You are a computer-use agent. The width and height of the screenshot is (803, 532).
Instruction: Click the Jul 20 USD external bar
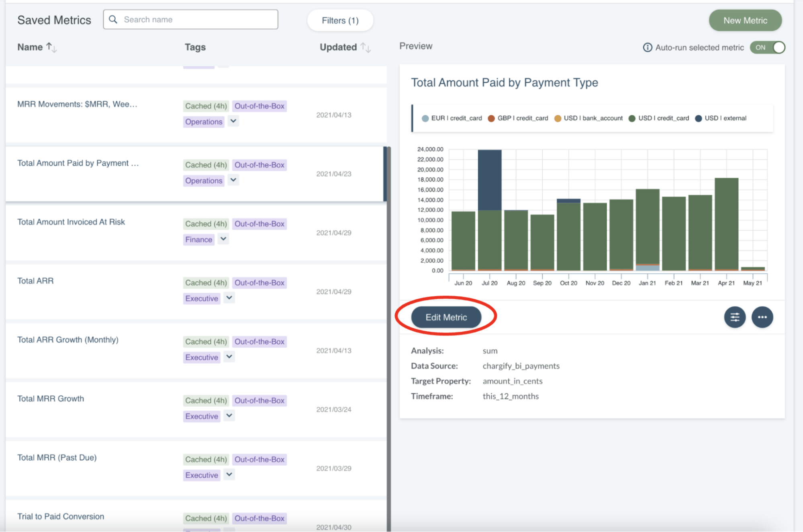pyautogui.click(x=489, y=179)
